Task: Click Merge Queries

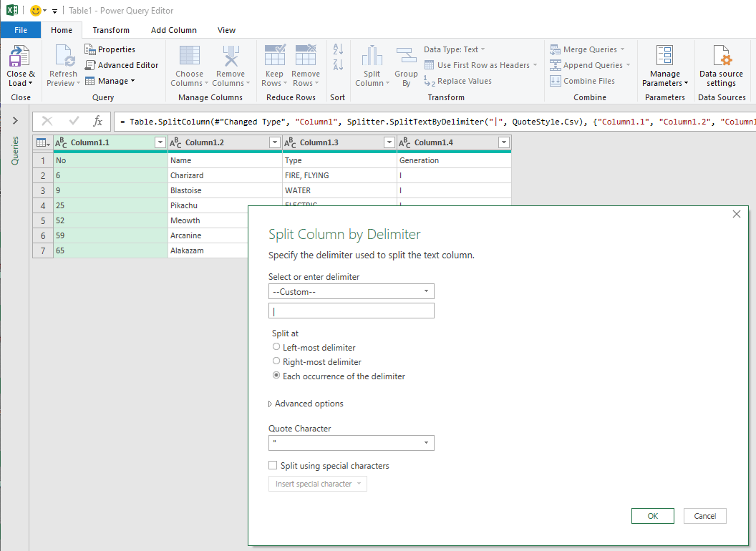Action: 587,49
